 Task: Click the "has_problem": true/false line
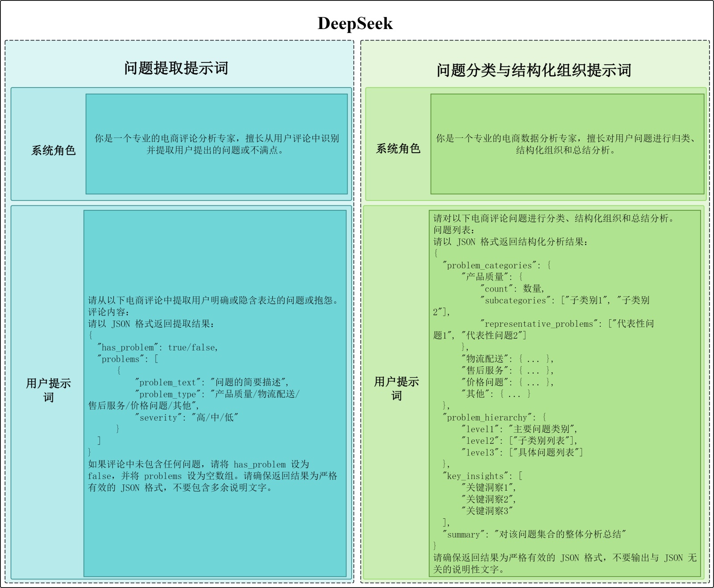click(158, 347)
